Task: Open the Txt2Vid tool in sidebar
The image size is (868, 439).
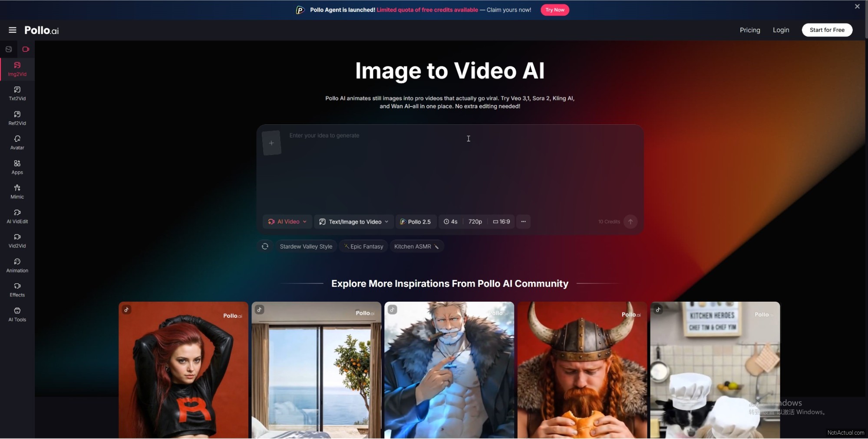Action: click(x=17, y=93)
